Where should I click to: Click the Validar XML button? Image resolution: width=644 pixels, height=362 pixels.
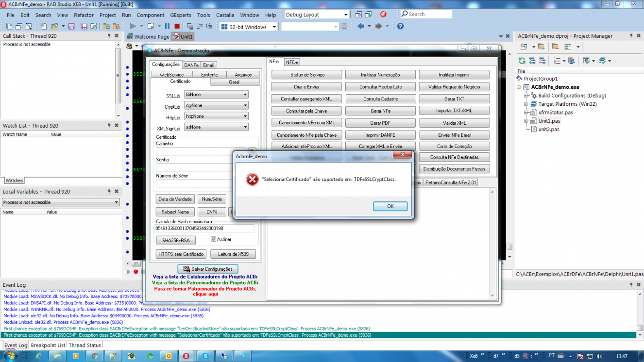pos(454,123)
